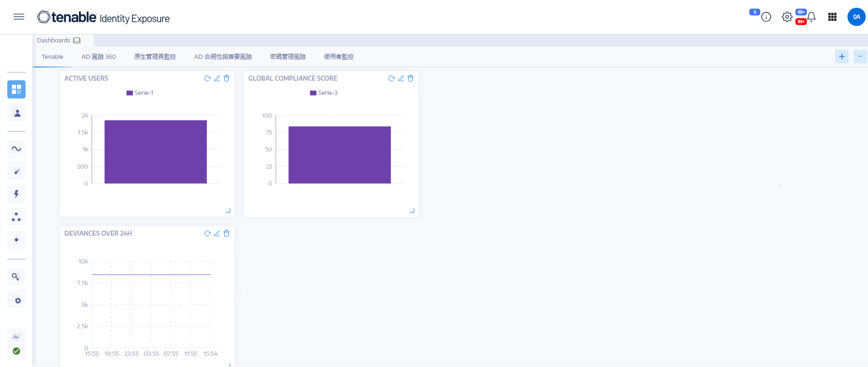868x367 pixels.
Task: Click the red 99+ alert badge
Action: point(801,22)
